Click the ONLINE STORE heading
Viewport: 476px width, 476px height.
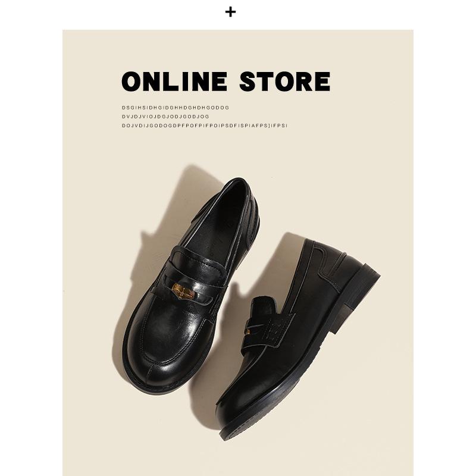point(226,82)
